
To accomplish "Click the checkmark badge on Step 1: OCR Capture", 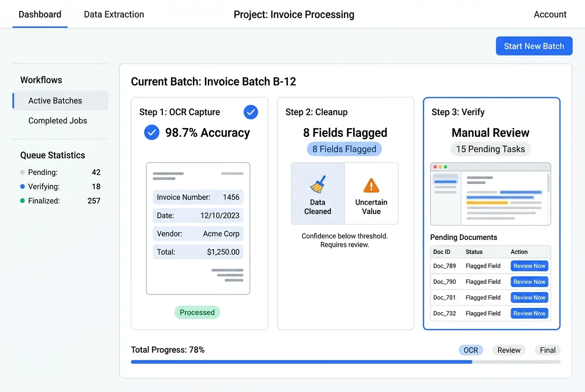I will point(250,112).
